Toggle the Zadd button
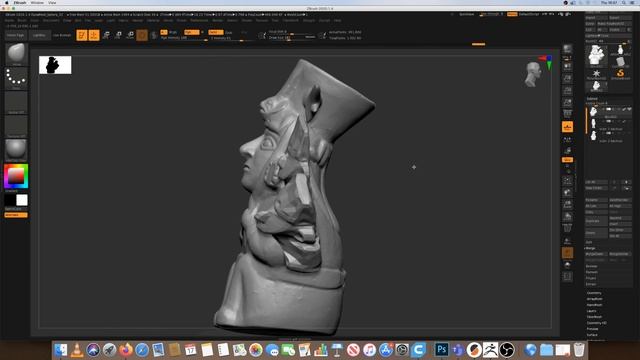This screenshot has height=360, width=640. (216, 32)
